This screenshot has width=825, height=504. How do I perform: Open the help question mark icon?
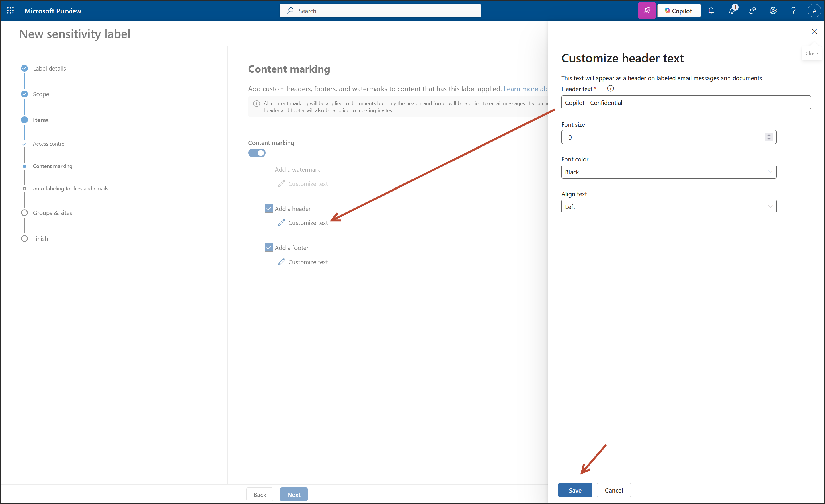coord(793,11)
